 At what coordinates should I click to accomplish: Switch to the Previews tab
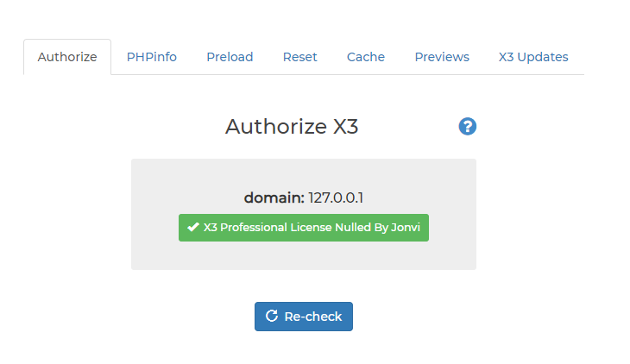coord(442,57)
